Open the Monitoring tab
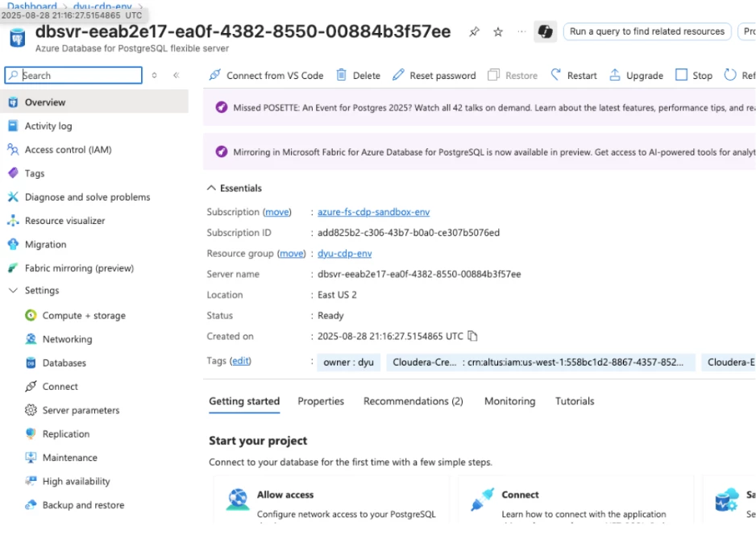This screenshot has height=539, width=756. [509, 401]
